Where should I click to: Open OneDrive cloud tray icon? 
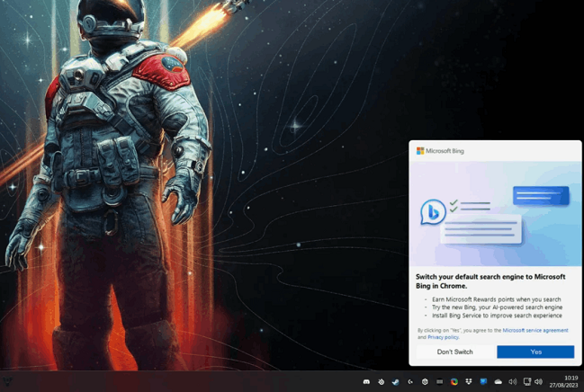(x=498, y=381)
